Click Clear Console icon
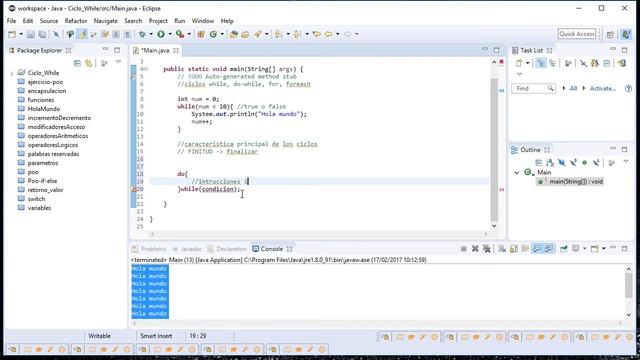The image size is (640, 360). pos(502,249)
